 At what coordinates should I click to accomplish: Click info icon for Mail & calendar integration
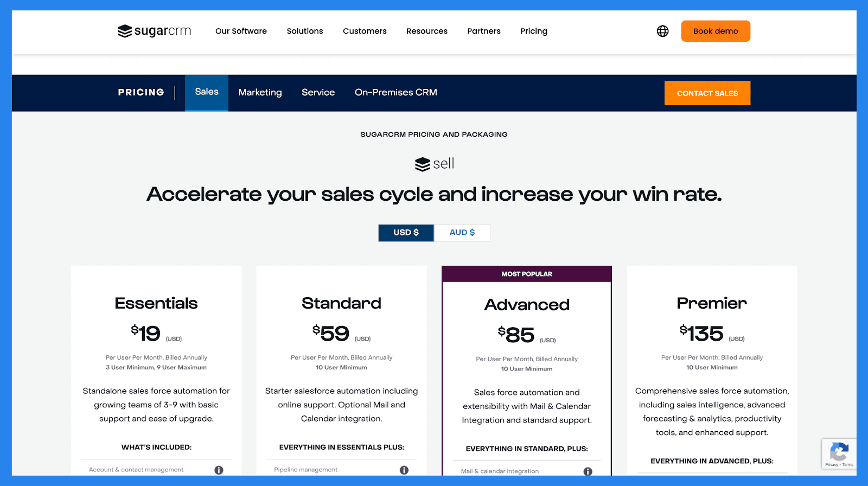pos(588,471)
